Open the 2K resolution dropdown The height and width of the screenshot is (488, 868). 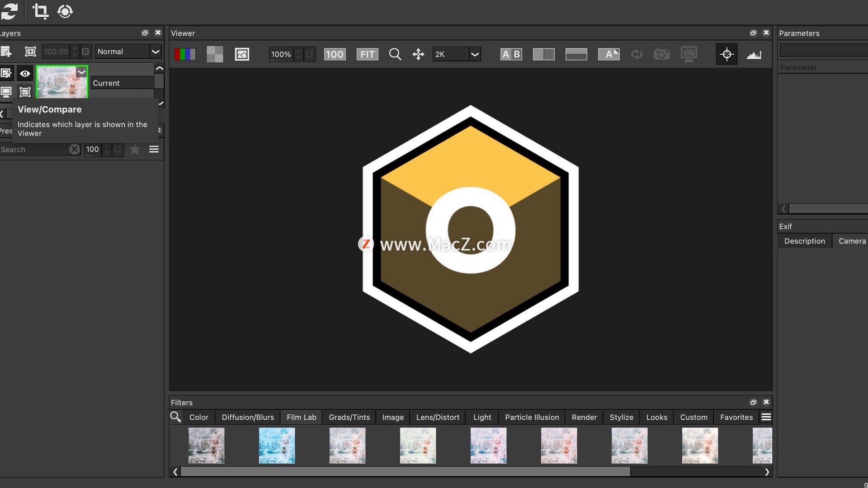click(457, 54)
